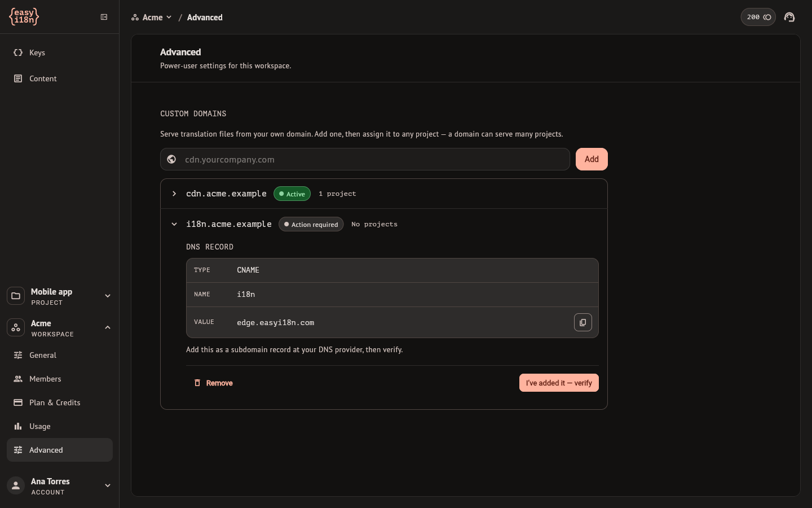
Task: Click the DNS RECORD heading
Action: tap(210, 247)
